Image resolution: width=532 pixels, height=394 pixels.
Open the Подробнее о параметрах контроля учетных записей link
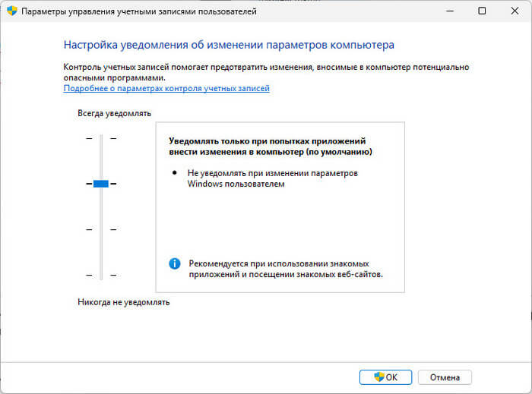pos(166,88)
